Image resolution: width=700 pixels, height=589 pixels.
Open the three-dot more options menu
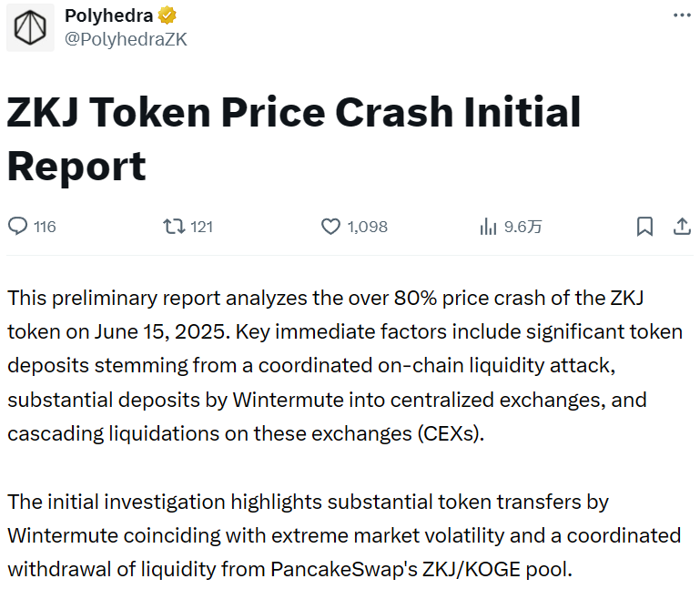point(681,15)
